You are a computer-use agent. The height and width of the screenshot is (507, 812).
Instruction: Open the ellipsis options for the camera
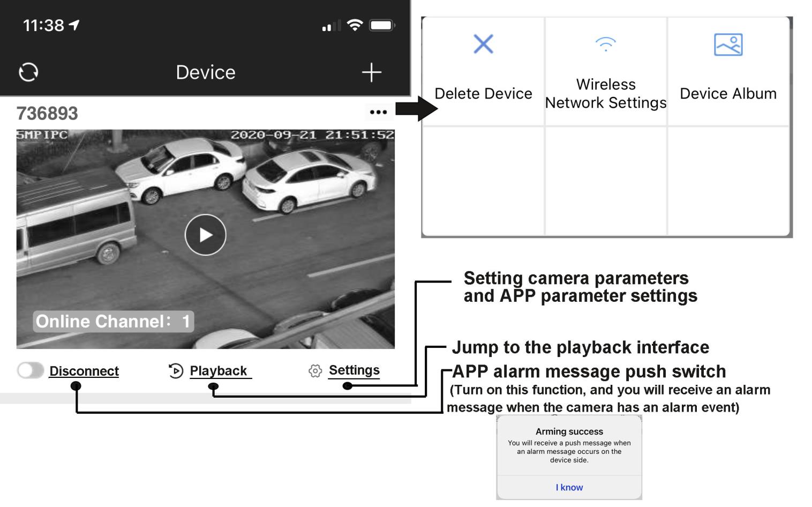pyautogui.click(x=380, y=111)
